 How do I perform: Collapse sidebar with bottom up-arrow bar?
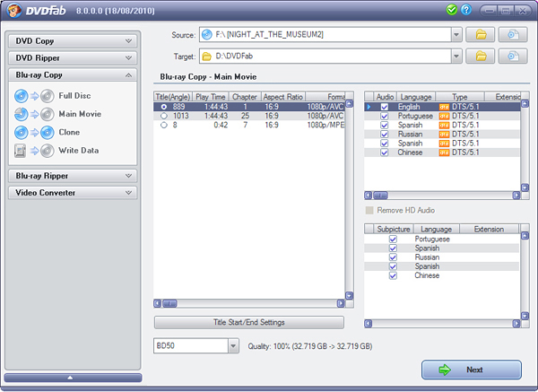[x=73, y=378]
